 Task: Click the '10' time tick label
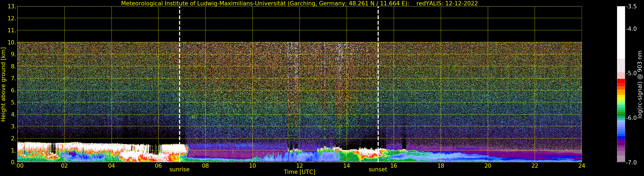point(252,166)
